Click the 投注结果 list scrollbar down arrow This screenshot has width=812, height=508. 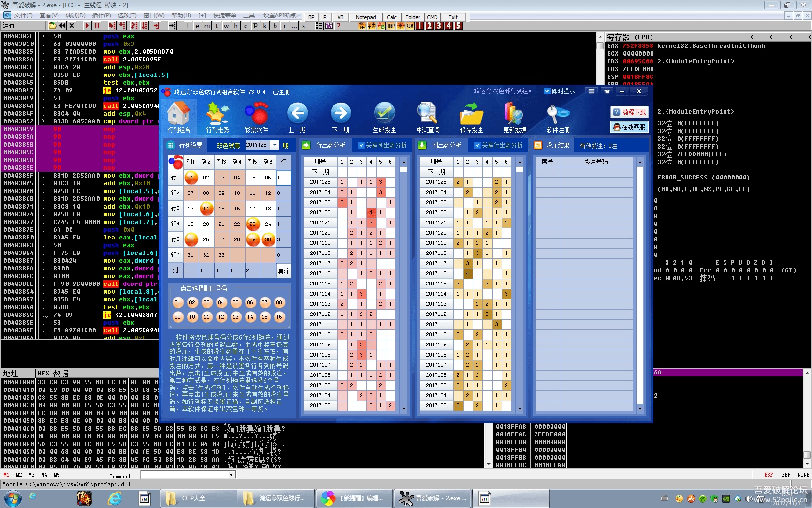click(x=640, y=409)
